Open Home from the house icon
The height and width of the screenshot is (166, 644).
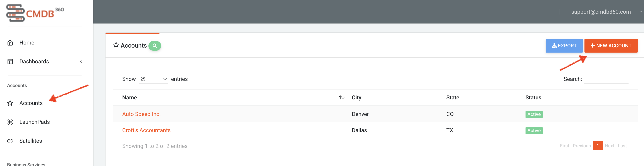(x=10, y=43)
